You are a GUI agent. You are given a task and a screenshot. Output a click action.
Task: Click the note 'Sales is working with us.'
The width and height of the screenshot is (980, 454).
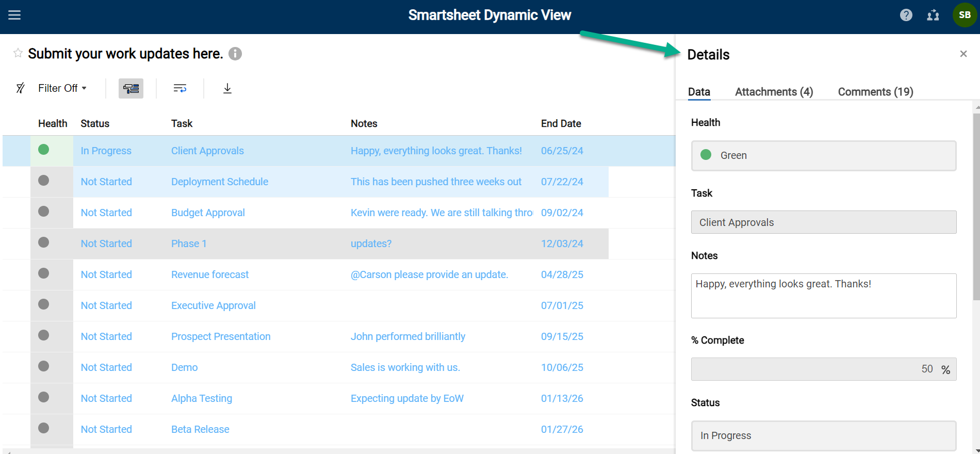(x=405, y=367)
